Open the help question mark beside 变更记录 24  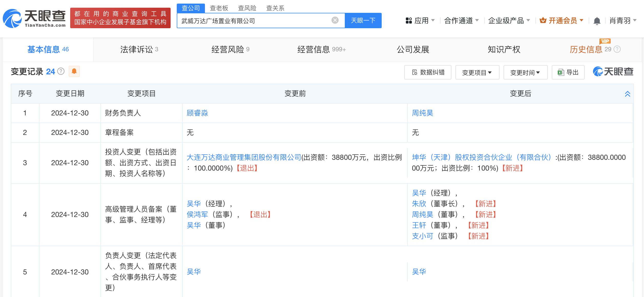click(61, 71)
